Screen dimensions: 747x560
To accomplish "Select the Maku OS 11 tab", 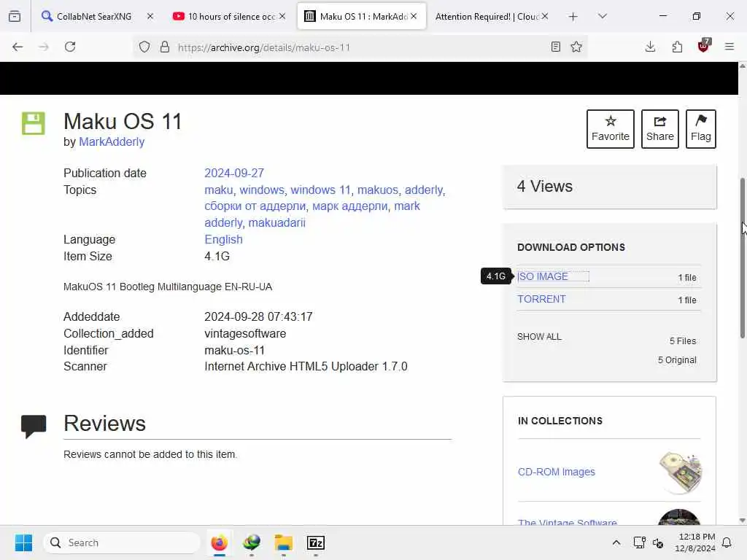I will click(362, 16).
